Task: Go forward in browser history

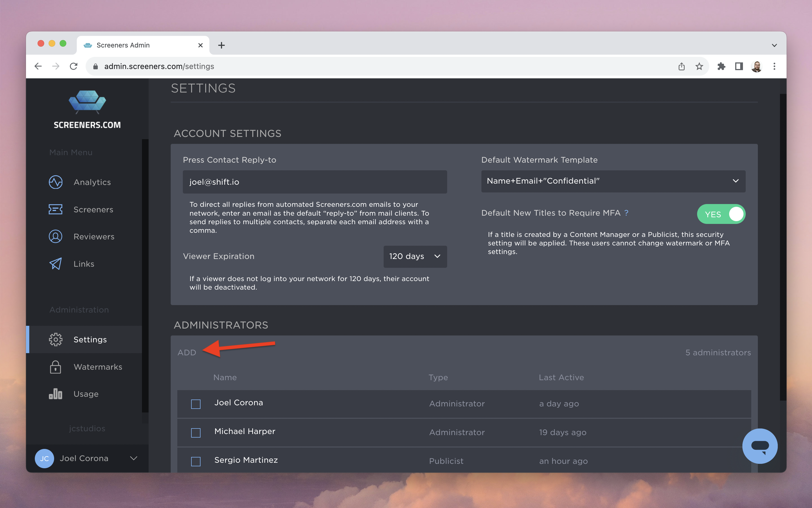Action: click(x=56, y=66)
